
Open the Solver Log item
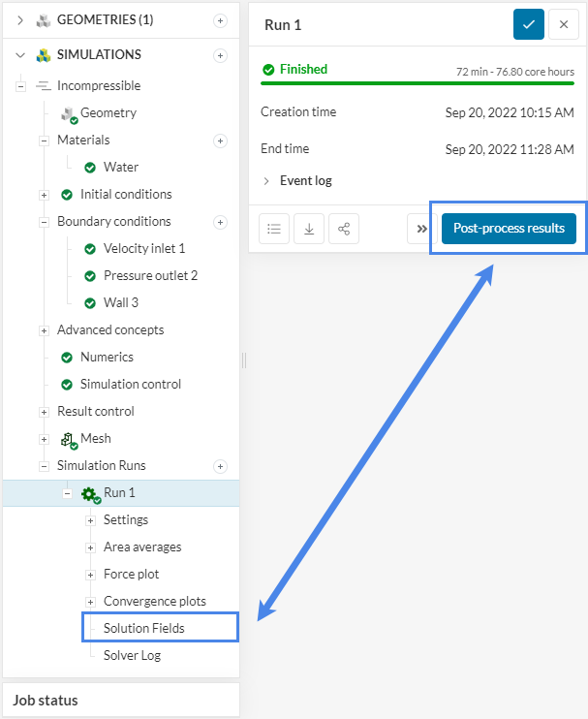tap(132, 655)
